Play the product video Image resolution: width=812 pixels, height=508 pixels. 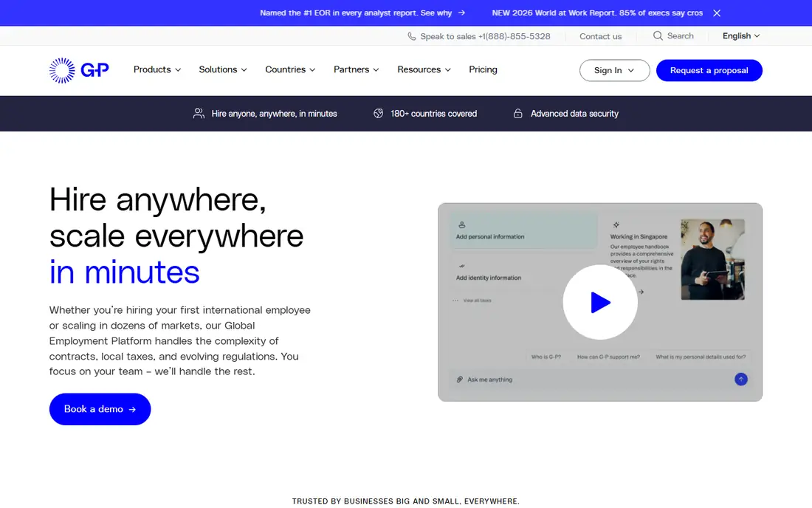point(600,303)
